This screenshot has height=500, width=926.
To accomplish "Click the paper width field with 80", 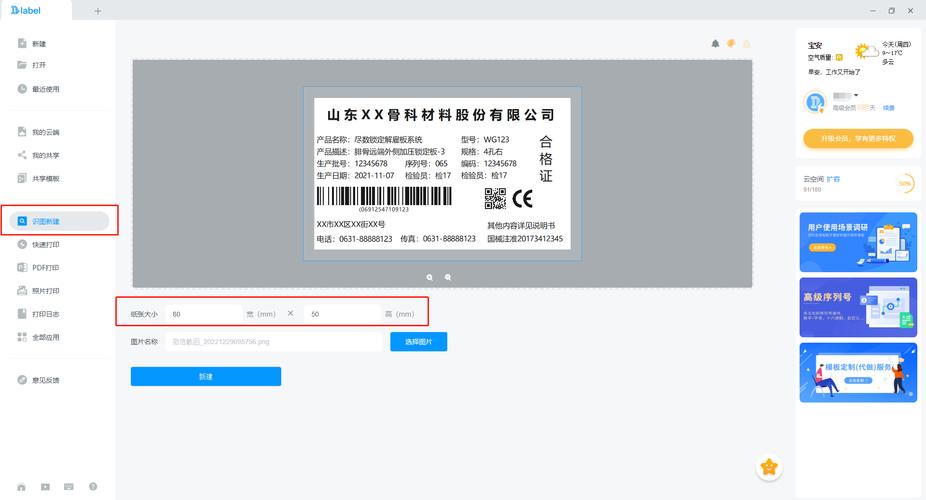I will [205, 314].
